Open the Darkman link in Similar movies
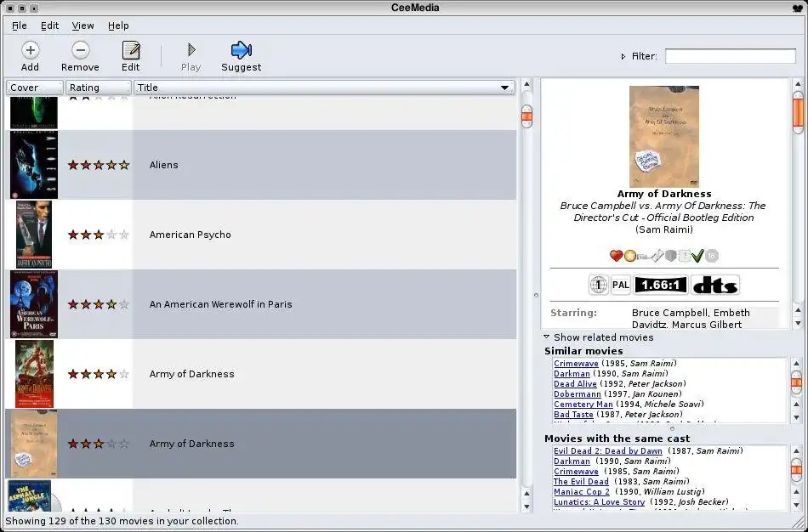This screenshot has width=808, height=532. click(572, 374)
